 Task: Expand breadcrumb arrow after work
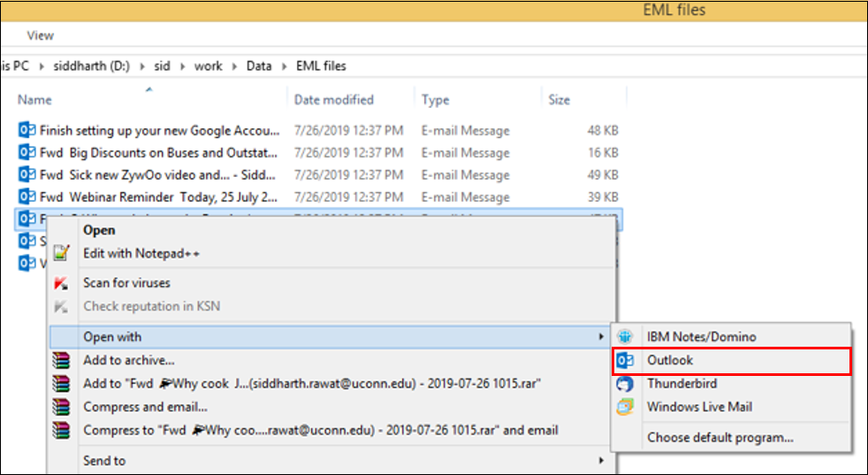pos(234,66)
